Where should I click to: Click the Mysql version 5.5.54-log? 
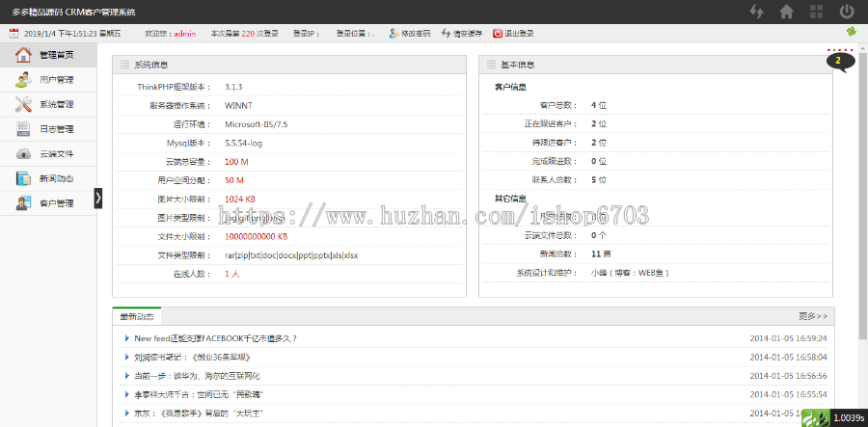tap(244, 144)
